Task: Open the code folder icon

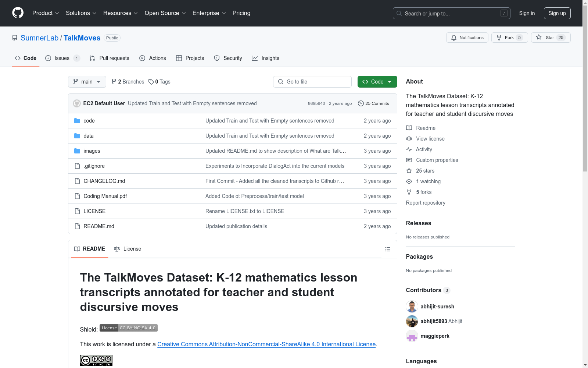Action: coord(77,121)
